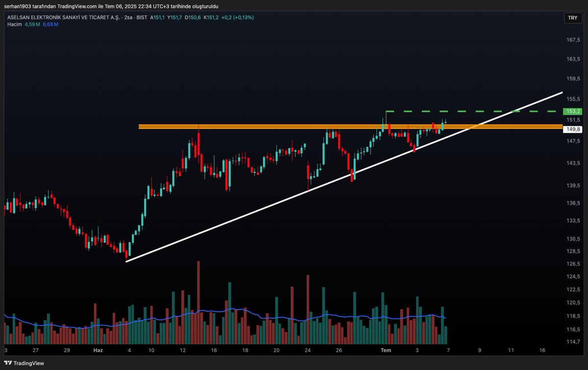Image resolution: width=588 pixels, height=370 pixels.
Task: Click the 11 date label on time axis
Action: (x=511, y=350)
